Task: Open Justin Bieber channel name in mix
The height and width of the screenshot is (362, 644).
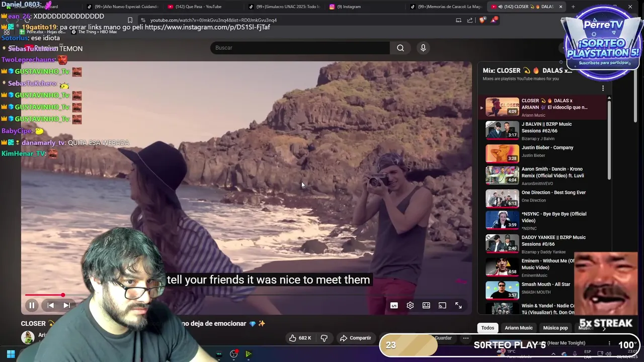Action: pyautogui.click(x=533, y=155)
